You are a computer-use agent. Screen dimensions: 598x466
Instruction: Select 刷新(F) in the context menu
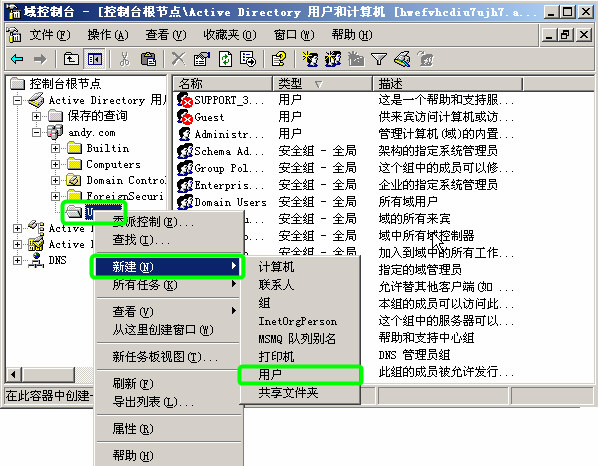pos(168,383)
